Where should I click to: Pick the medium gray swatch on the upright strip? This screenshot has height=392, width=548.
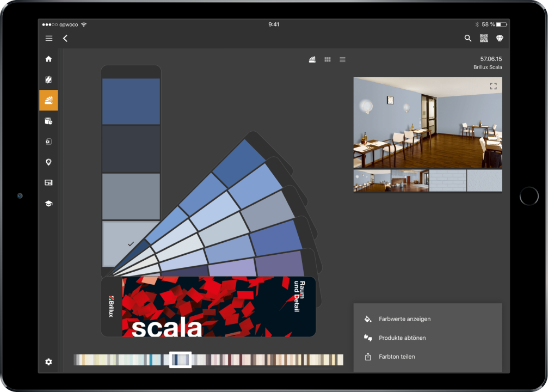[x=131, y=197]
